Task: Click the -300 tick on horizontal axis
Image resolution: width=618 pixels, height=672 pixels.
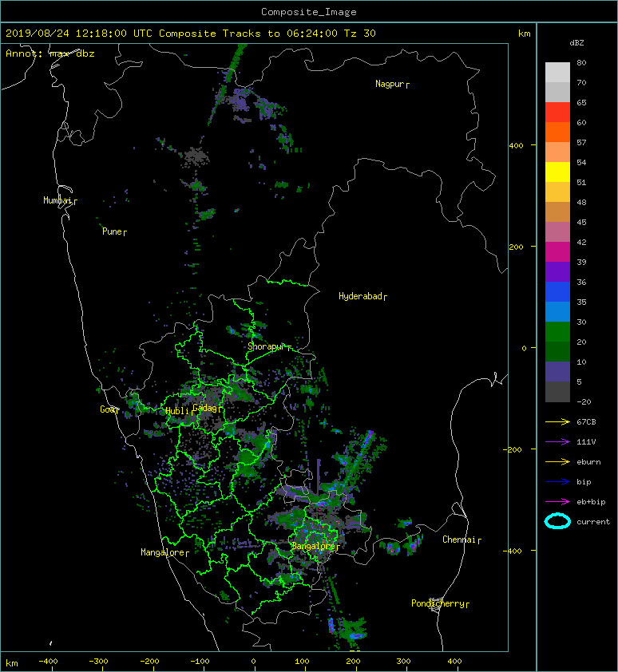Action: pyautogui.click(x=98, y=662)
